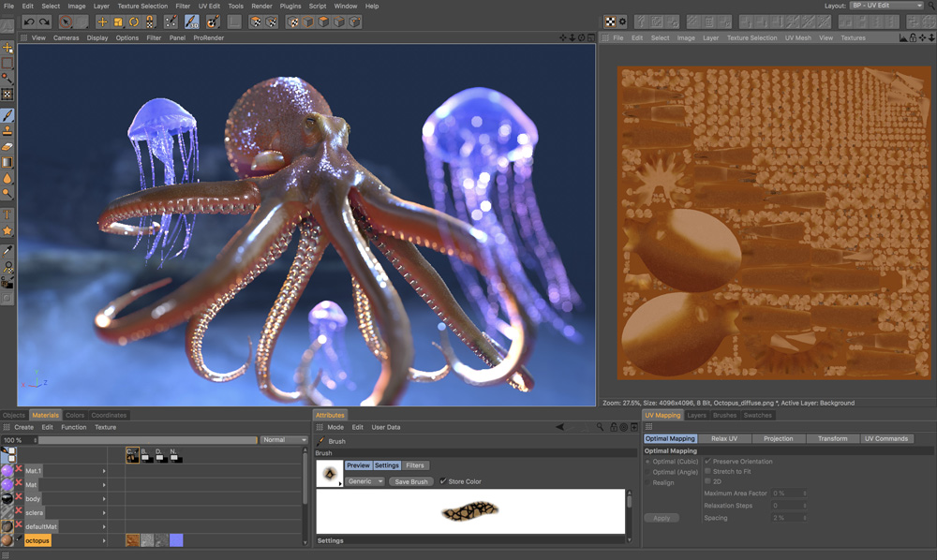The width and height of the screenshot is (937, 560).
Task: Click the Undo arrow icon
Action: (29, 22)
